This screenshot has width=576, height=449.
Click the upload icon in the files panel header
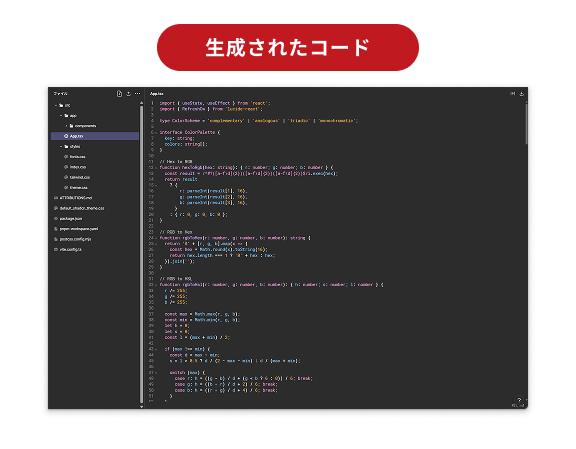tap(129, 94)
